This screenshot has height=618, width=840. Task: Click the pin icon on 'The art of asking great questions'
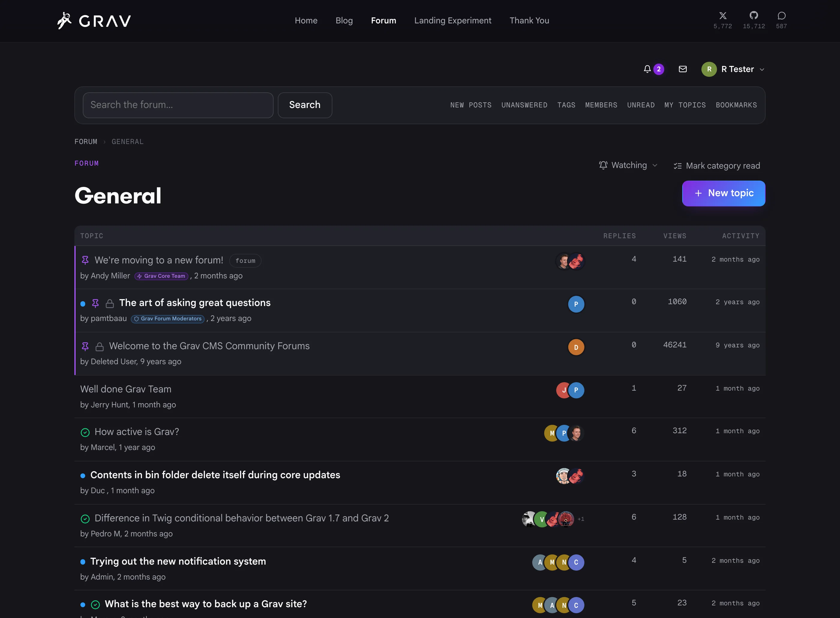point(95,303)
